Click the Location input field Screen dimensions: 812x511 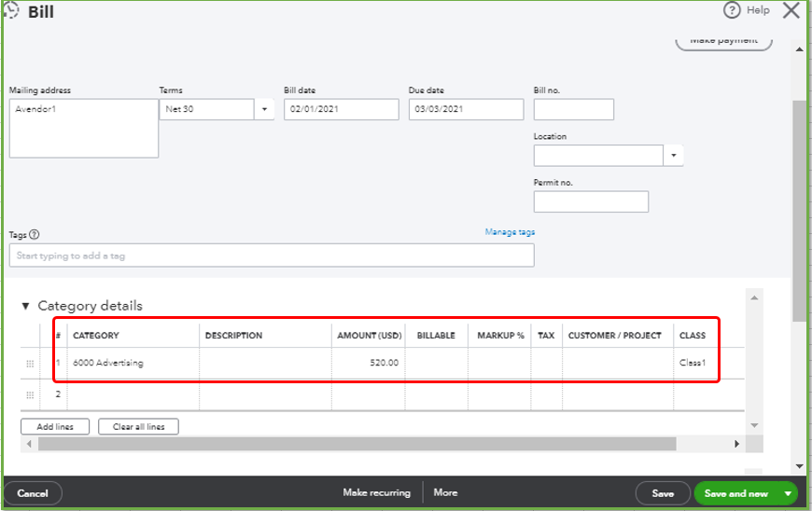pos(598,155)
